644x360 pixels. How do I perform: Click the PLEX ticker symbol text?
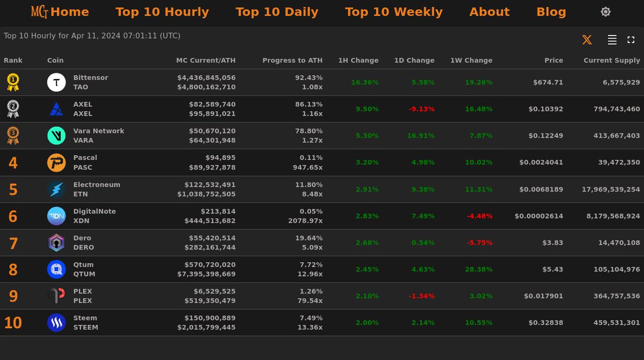83,301
